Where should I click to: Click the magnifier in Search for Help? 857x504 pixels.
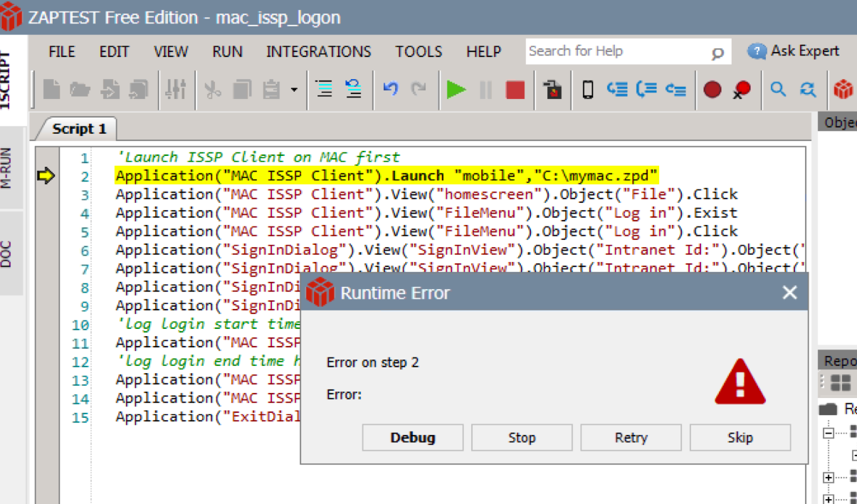pyautogui.click(x=717, y=53)
